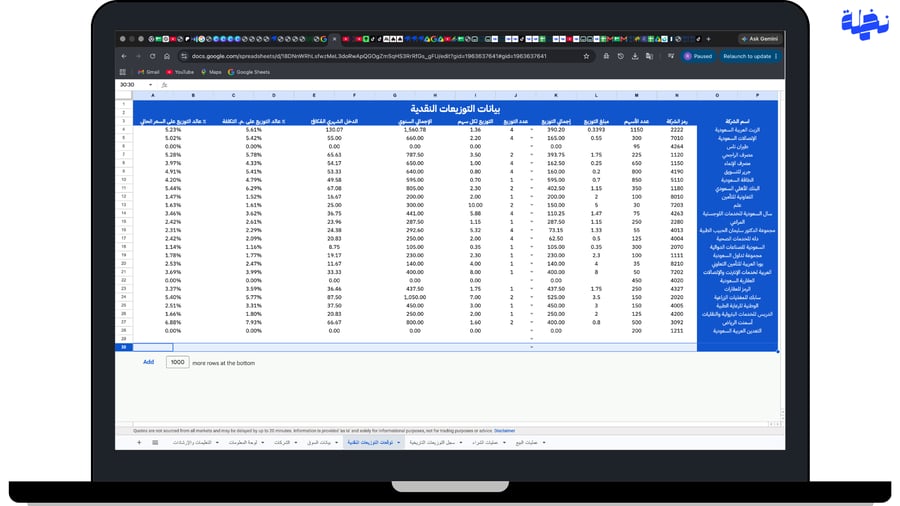Select cell with value 0.3393
The width and height of the screenshot is (900, 506).
coord(596,130)
